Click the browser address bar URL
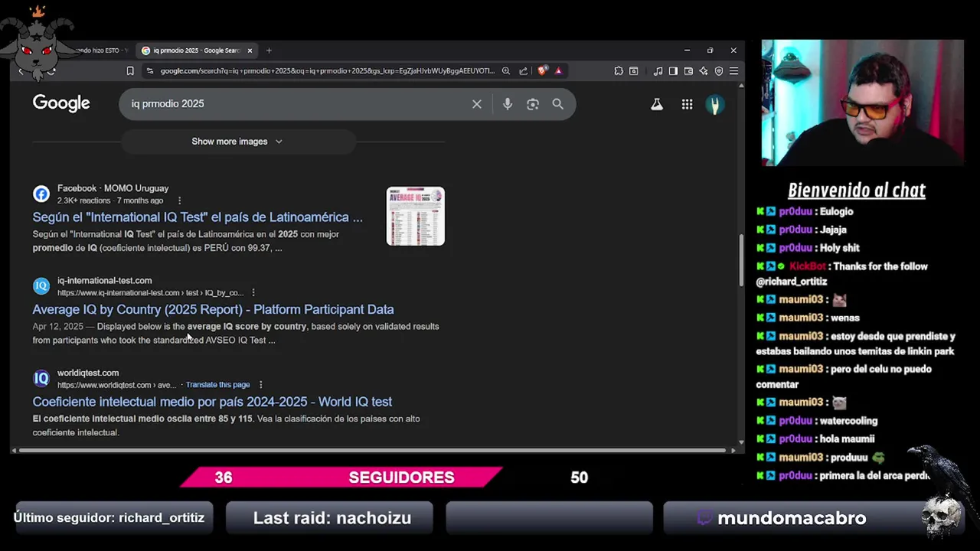Viewport: 980px width, 551px height. point(327,71)
